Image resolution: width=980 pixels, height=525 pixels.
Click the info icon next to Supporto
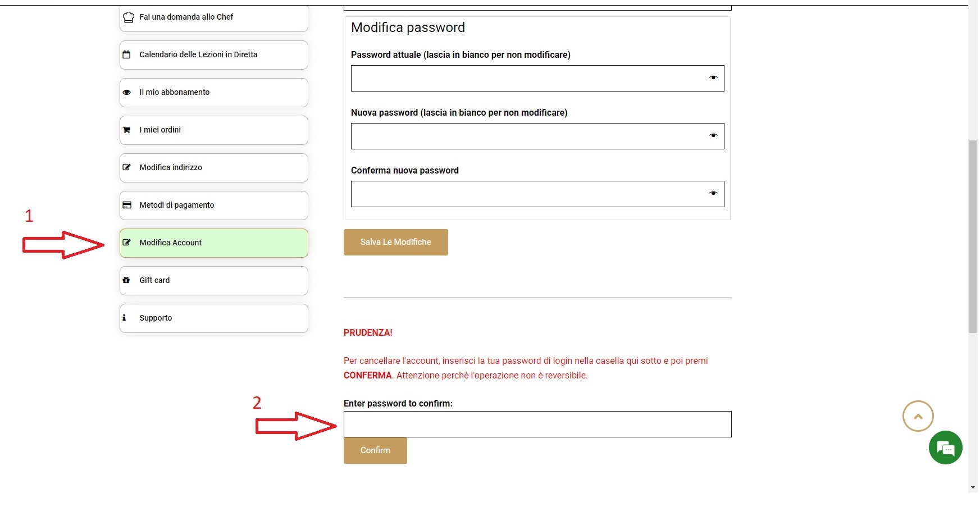(x=124, y=317)
